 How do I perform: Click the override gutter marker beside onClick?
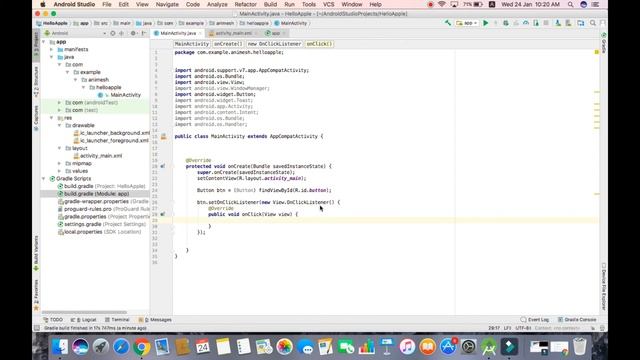tap(162, 214)
